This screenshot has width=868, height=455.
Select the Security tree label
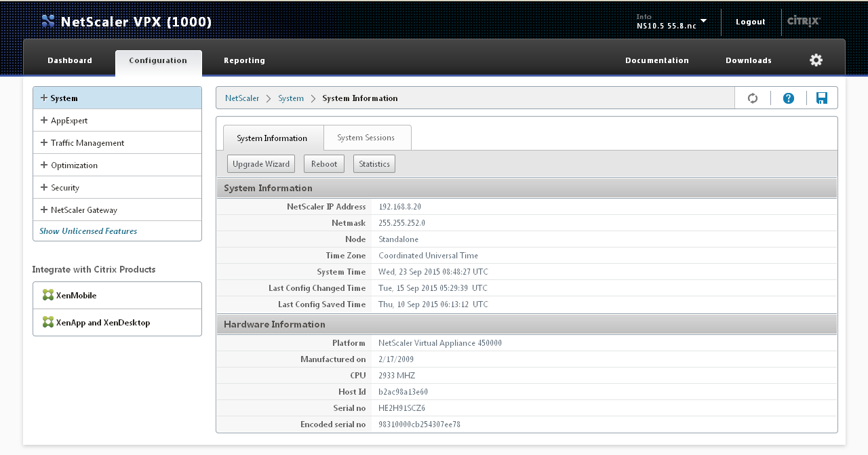click(65, 188)
